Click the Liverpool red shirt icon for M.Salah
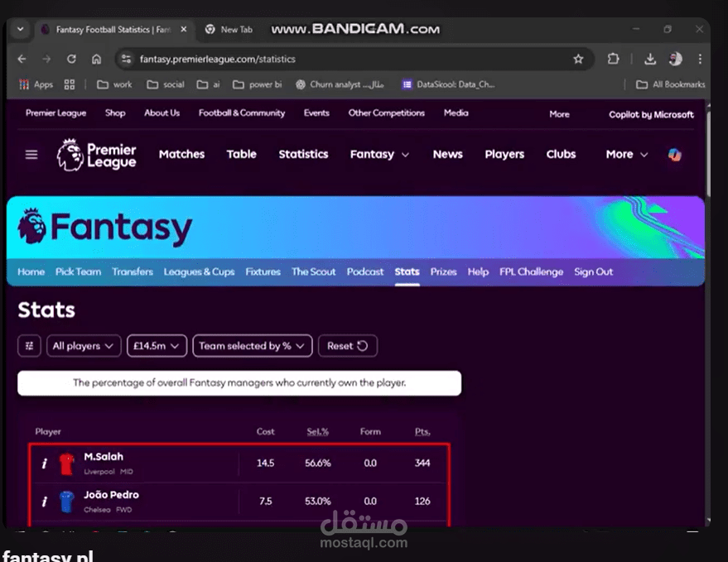728x562 pixels. 66,464
